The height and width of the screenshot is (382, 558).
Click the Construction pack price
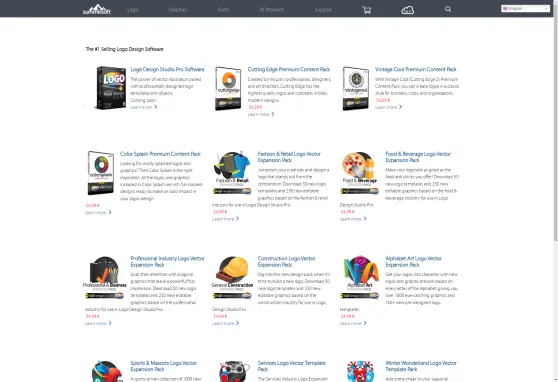(x=220, y=316)
